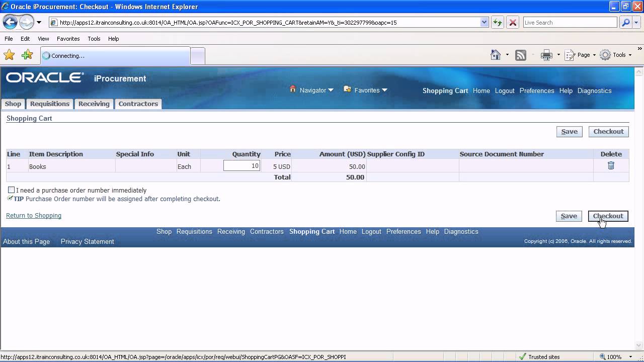The image size is (644, 362).
Task: Click the RSS Feeds icon
Action: click(521, 55)
